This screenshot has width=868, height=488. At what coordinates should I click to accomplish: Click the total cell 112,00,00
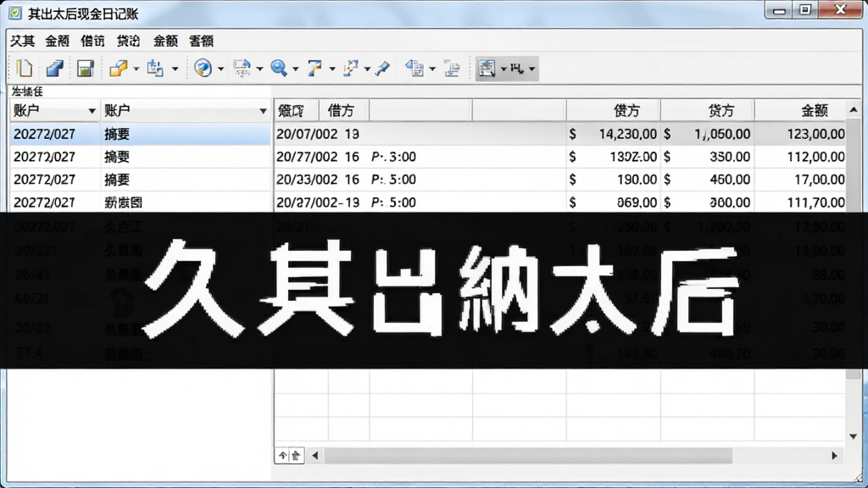pos(816,157)
